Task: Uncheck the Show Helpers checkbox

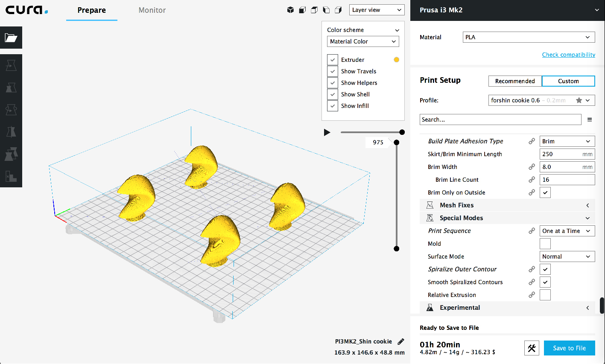Action: point(333,83)
